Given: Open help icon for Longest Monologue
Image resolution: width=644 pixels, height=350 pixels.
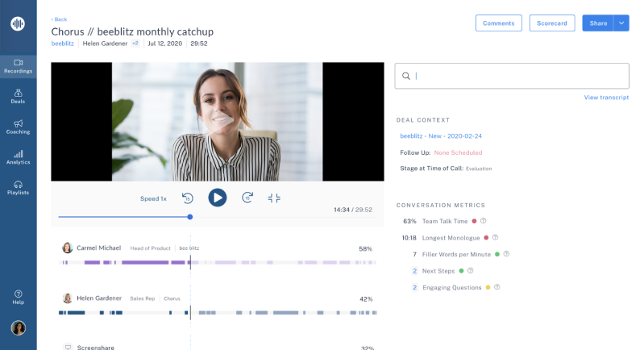Looking at the screenshot, I should tap(496, 237).
